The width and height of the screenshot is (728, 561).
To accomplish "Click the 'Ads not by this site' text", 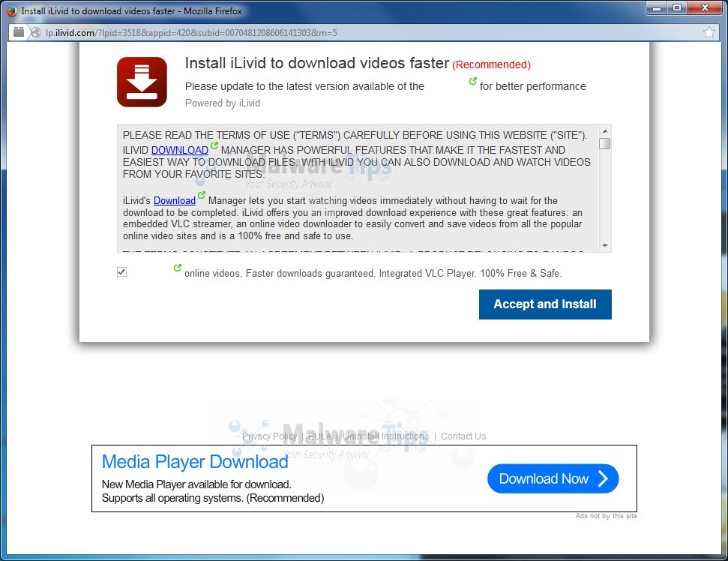I will coord(607,516).
